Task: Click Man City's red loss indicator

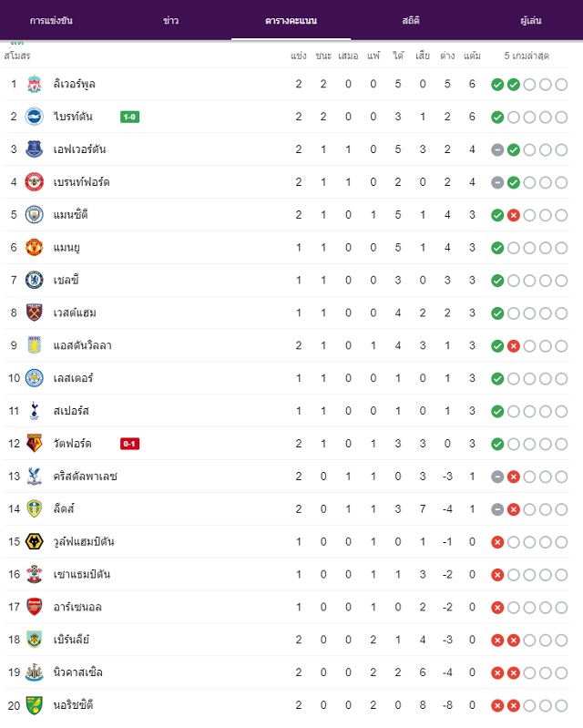Action: (514, 215)
